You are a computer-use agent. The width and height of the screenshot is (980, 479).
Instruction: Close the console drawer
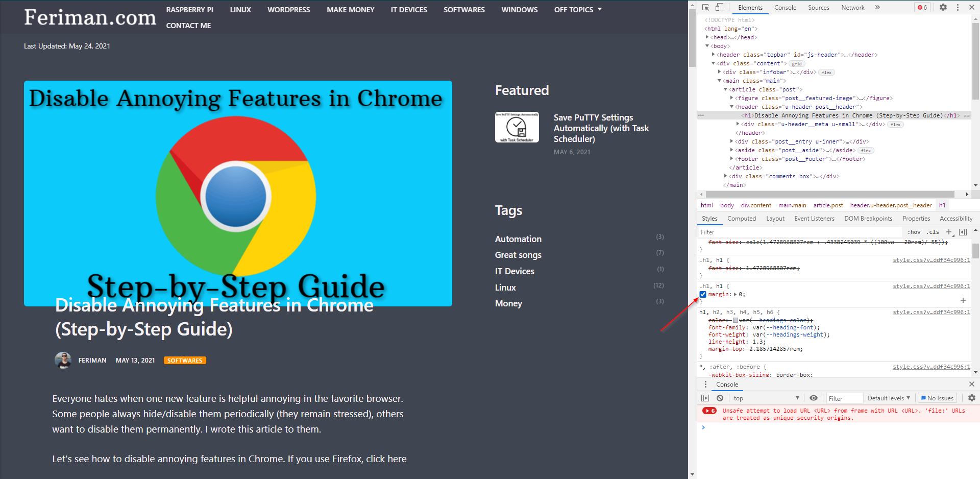tap(971, 384)
